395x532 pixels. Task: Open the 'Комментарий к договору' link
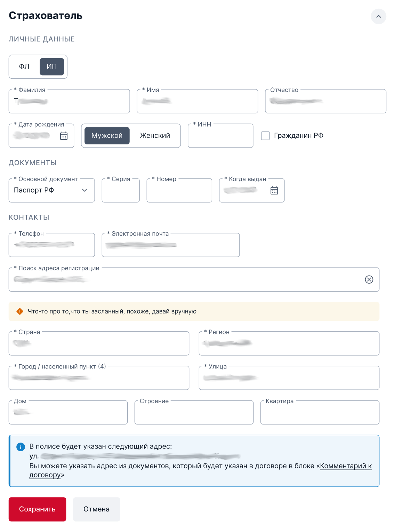tap(346, 465)
